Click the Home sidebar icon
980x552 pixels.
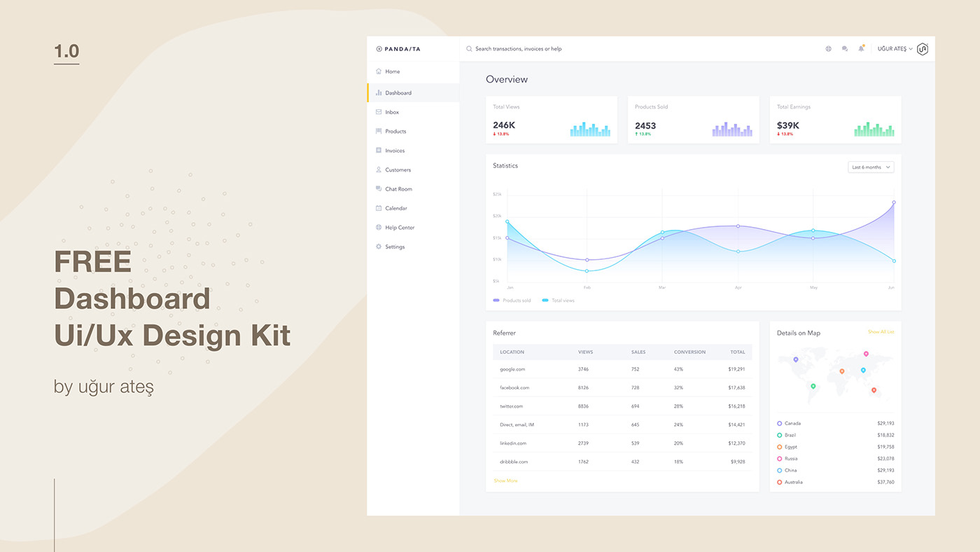tap(379, 71)
